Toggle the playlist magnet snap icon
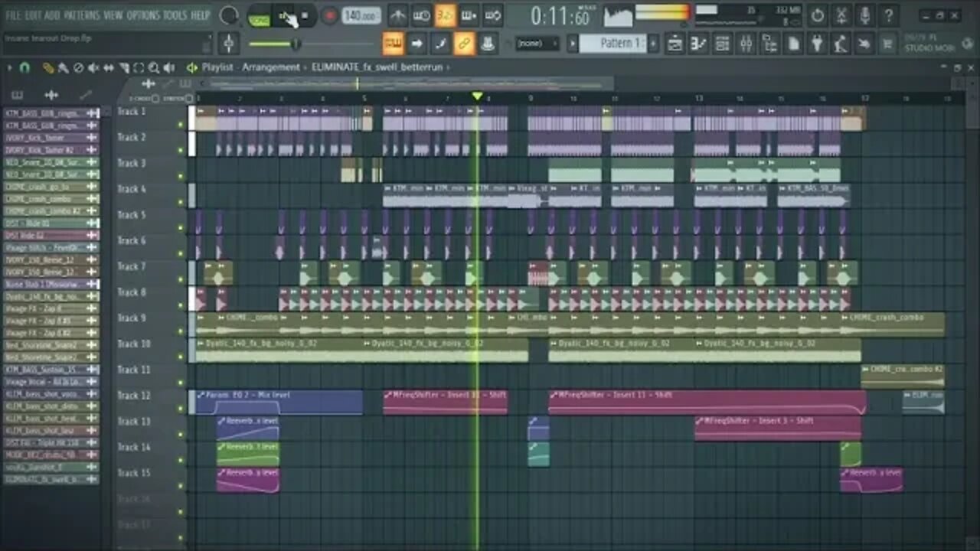Image resolution: width=980 pixels, height=551 pixels. click(24, 67)
